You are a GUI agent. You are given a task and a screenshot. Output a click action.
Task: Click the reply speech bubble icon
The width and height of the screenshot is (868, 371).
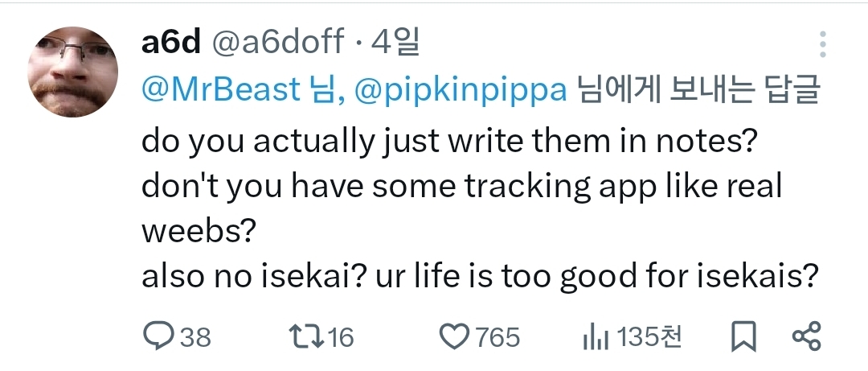point(158,336)
